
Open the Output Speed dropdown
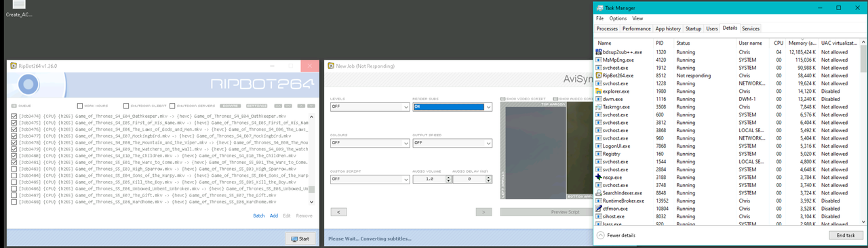(x=452, y=143)
